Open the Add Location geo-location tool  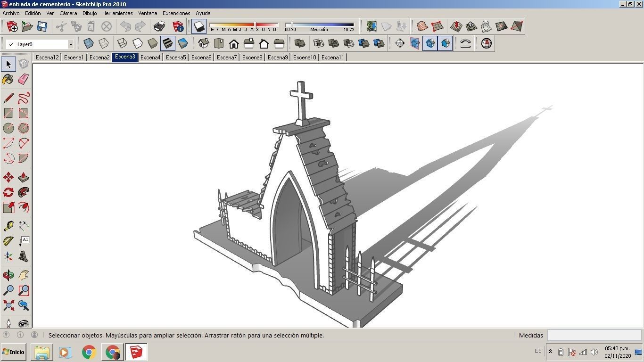[x=372, y=26]
